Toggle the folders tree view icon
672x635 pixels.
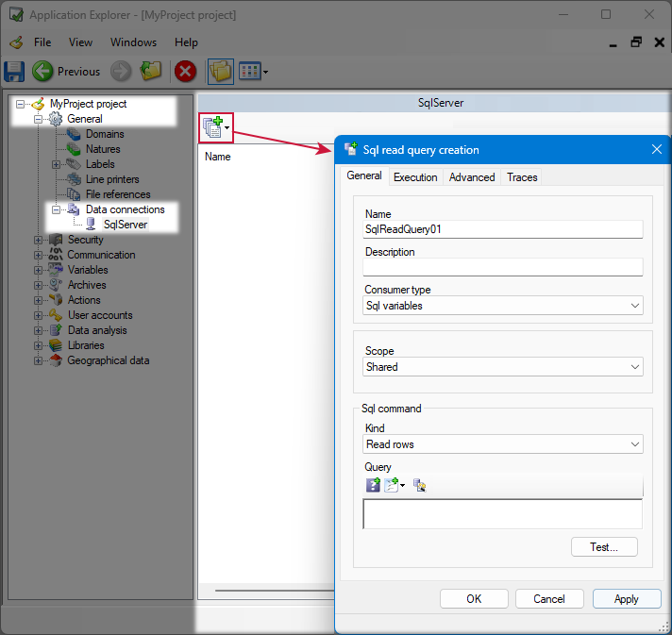click(220, 71)
